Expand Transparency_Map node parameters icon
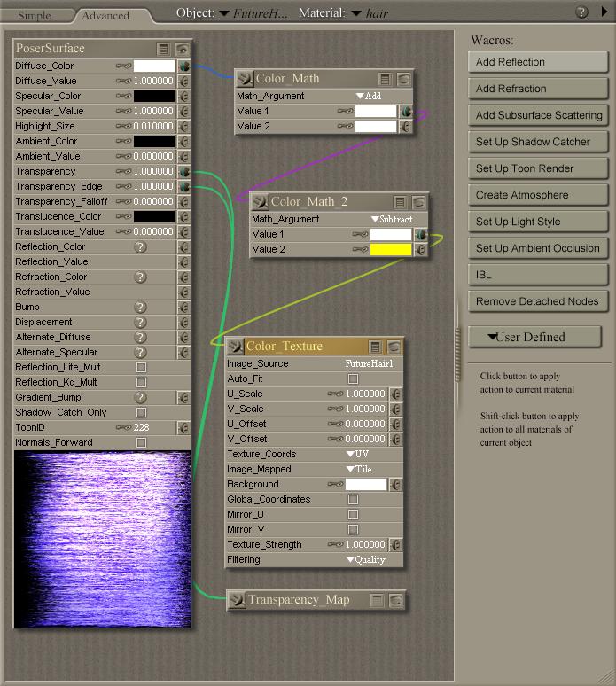Screen dimensions: 616x686 coord(377,600)
